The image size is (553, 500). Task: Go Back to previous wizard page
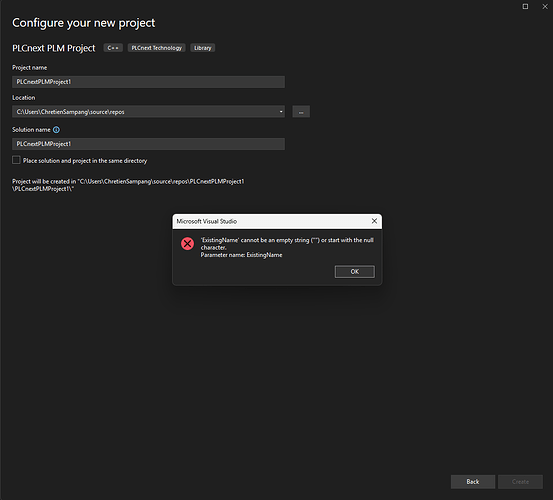tap(473, 482)
